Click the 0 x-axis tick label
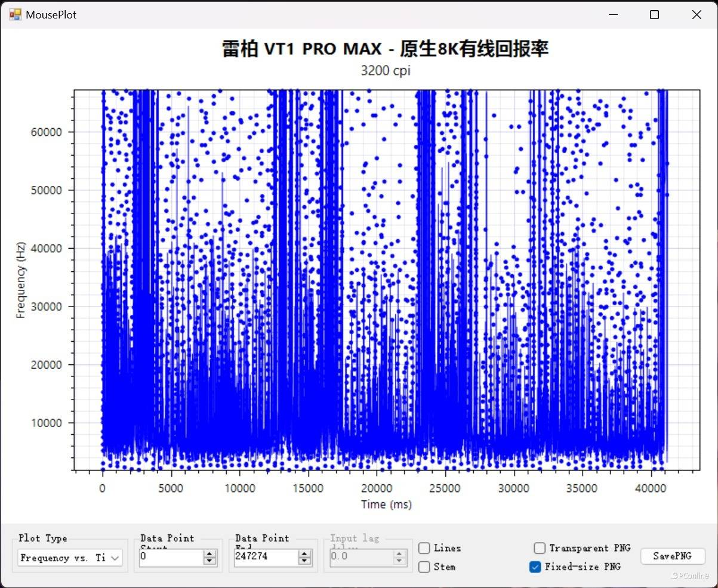The height and width of the screenshot is (588, 718). [x=103, y=488]
